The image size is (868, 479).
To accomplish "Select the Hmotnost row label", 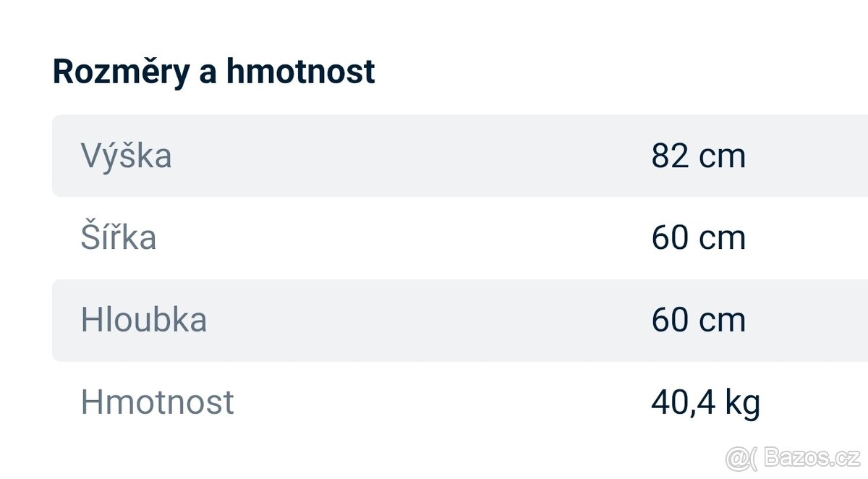I will [x=157, y=402].
